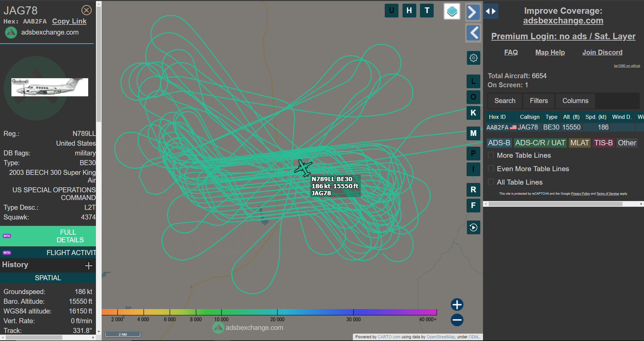644x341 pixels.
Task: Enable More Table Lines checkbox
Action: (491, 155)
